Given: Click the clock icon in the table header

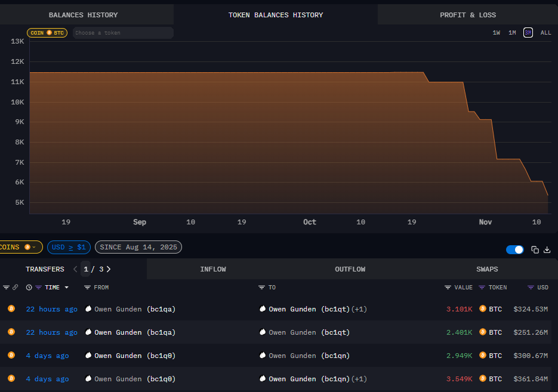Looking at the screenshot, I should (29, 288).
